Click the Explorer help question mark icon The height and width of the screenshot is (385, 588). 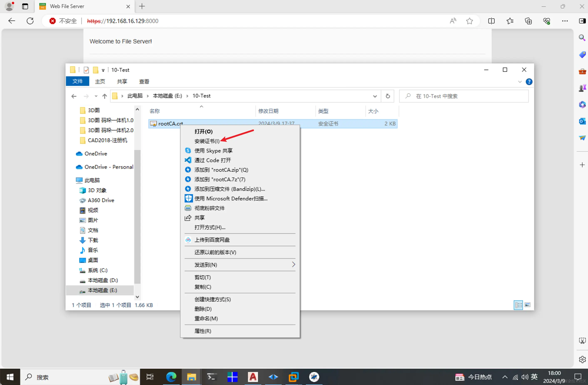click(529, 82)
